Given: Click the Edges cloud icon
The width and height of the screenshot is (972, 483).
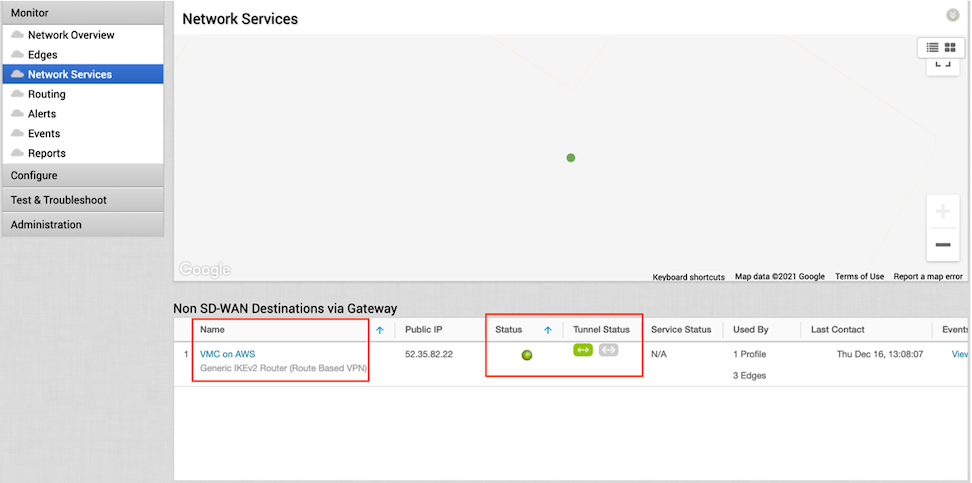Looking at the screenshot, I should click(x=17, y=55).
